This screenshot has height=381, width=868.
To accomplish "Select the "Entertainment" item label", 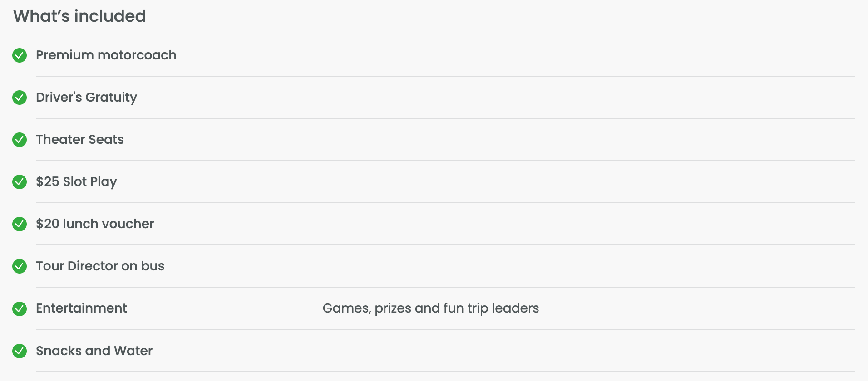I will pos(81,308).
